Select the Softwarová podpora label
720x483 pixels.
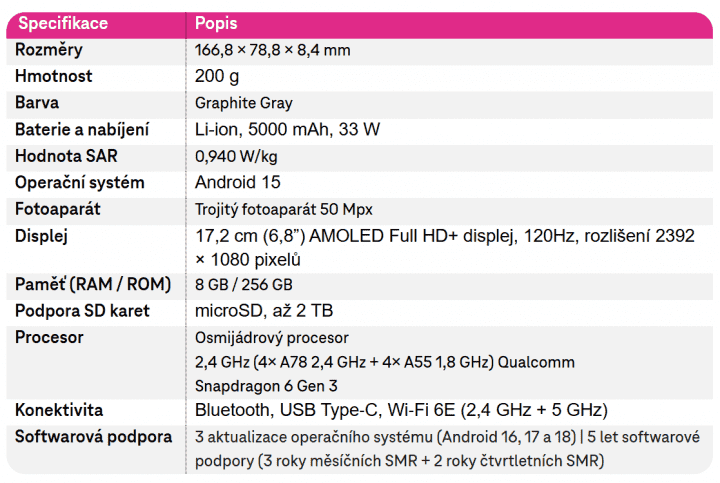[93, 437]
